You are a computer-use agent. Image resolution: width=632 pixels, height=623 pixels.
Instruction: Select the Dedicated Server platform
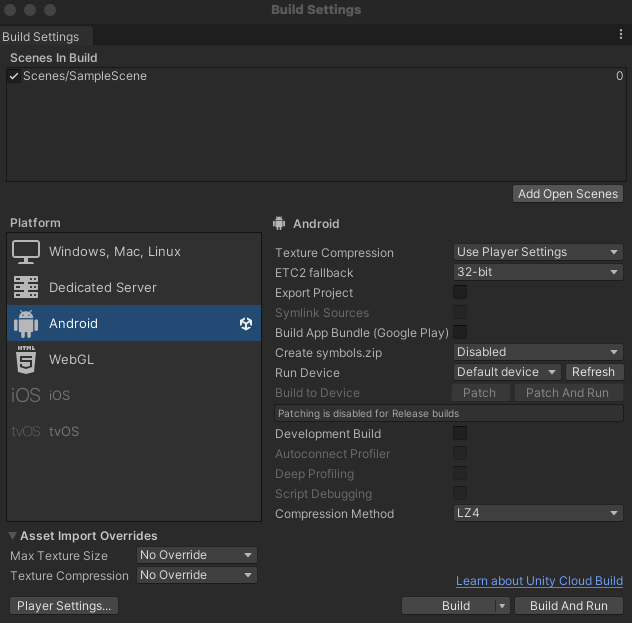tap(134, 287)
